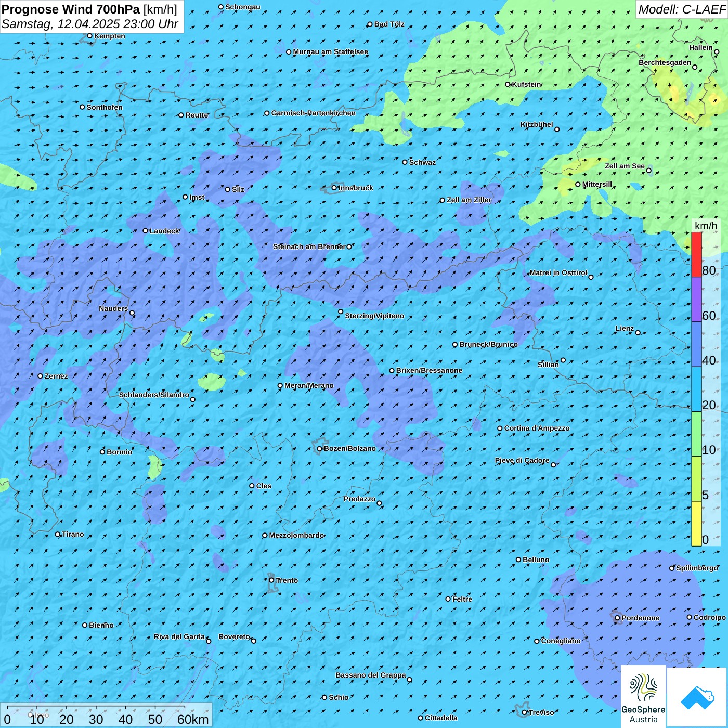Click the Pordenone city marker

click(617, 618)
